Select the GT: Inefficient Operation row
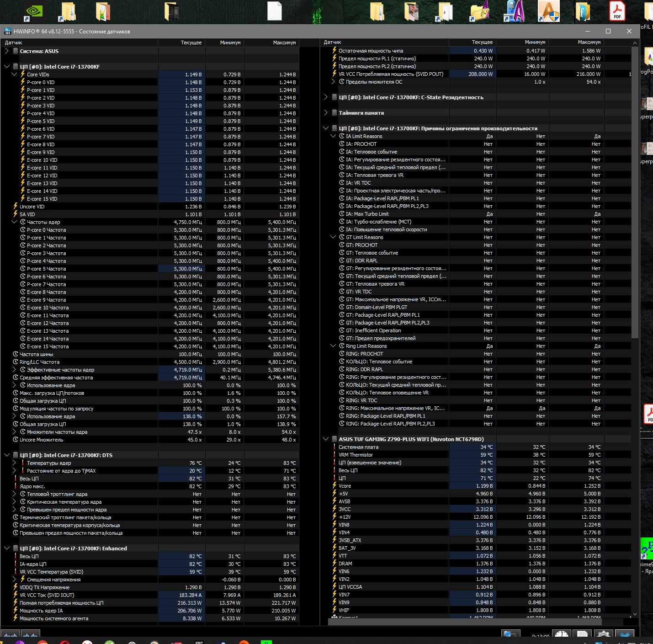The width and height of the screenshot is (653, 644). 476,330
